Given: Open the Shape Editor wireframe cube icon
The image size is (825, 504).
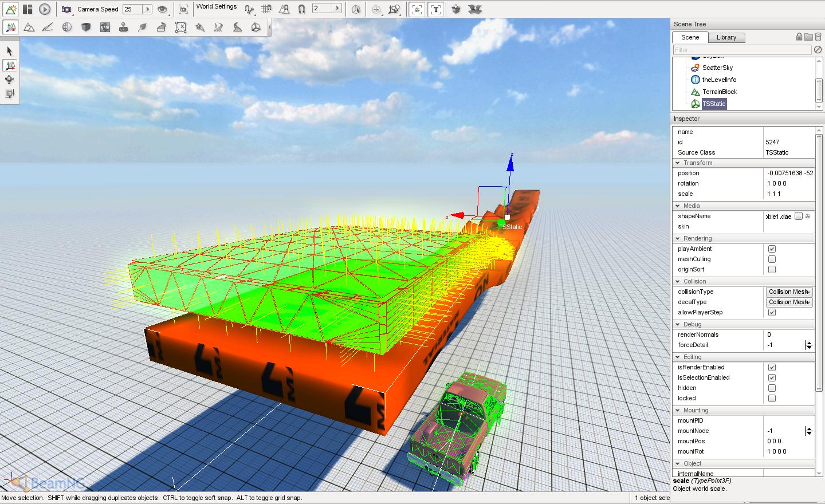Looking at the screenshot, I should pyautogui.click(x=256, y=27).
